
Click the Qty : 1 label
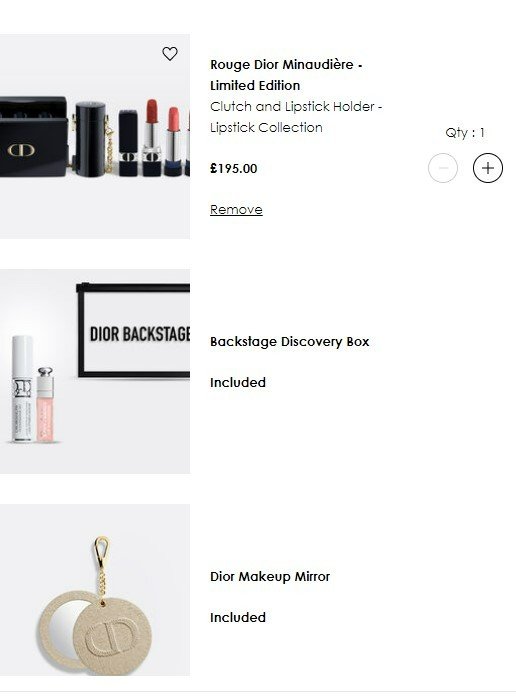click(x=465, y=133)
